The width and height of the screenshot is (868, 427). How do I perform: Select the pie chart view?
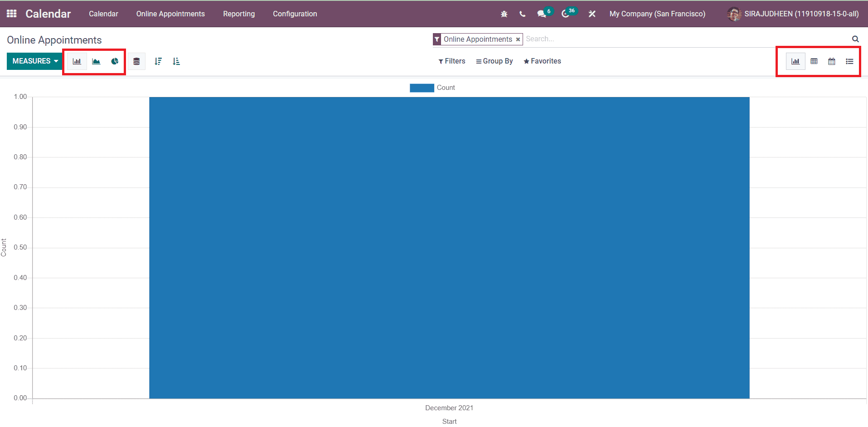pos(114,61)
